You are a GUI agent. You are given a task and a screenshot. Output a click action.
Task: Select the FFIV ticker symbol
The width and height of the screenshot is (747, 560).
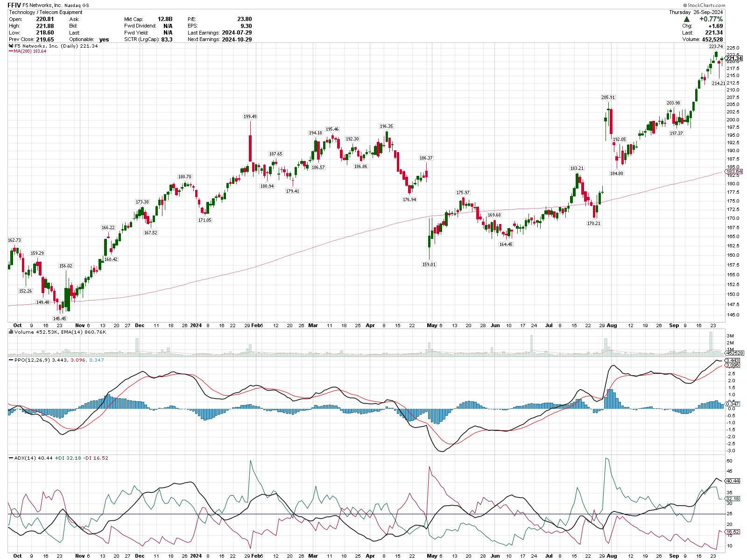14,5
